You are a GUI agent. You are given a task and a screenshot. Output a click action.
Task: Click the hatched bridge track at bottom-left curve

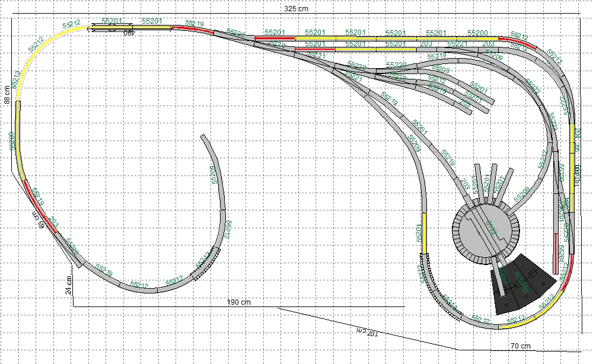coord(206,263)
